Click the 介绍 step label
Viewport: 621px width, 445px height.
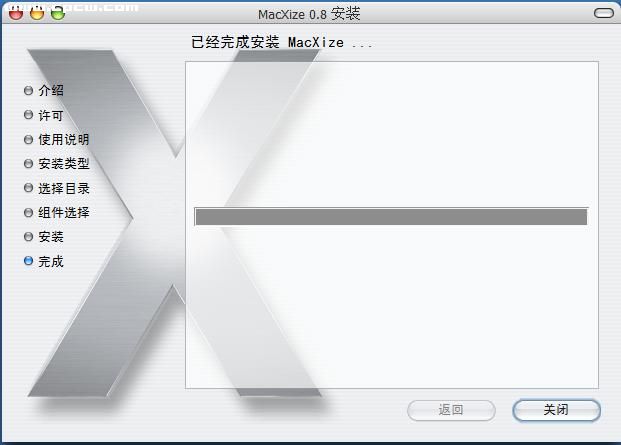51,90
